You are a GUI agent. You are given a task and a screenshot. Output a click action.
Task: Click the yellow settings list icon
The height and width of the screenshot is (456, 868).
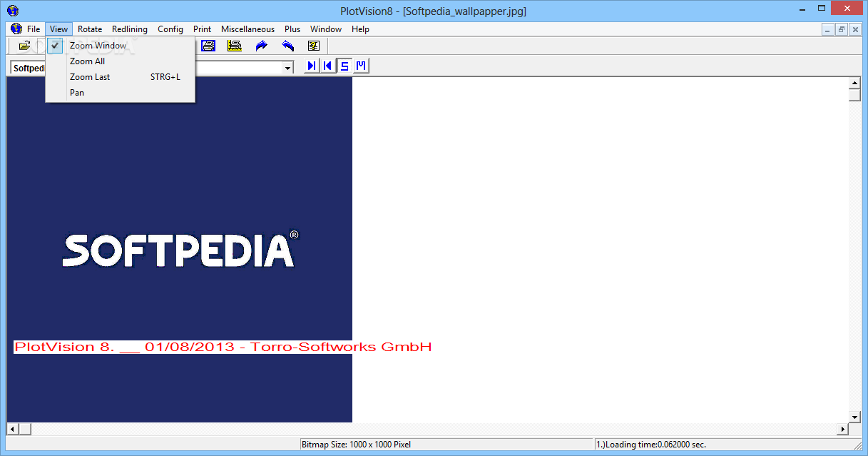tap(314, 46)
